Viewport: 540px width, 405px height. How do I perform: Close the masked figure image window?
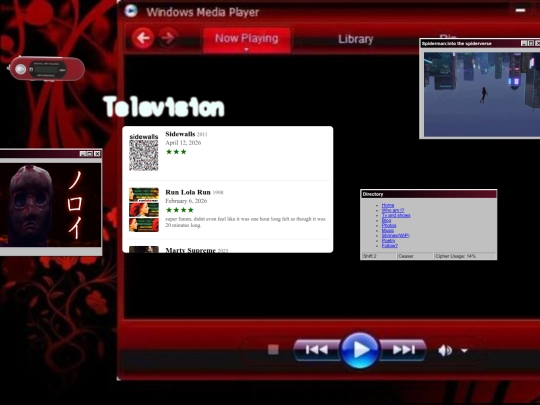click(x=97, y=154)
